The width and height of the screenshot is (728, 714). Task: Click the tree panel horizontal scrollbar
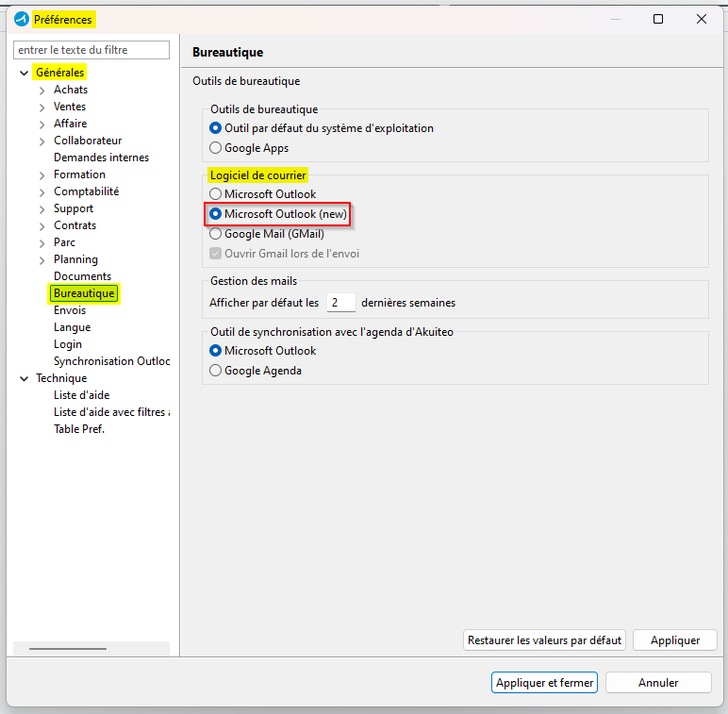[68, 649]
